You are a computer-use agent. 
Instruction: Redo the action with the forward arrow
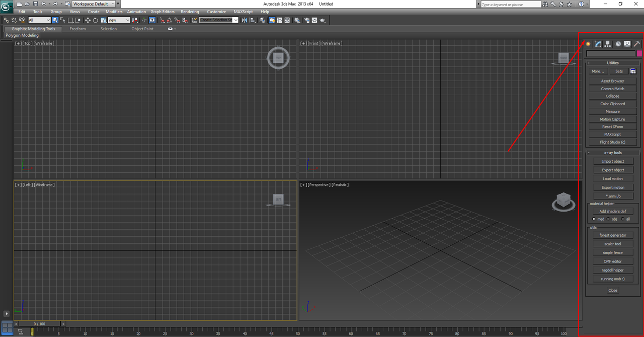coord(55,4)
